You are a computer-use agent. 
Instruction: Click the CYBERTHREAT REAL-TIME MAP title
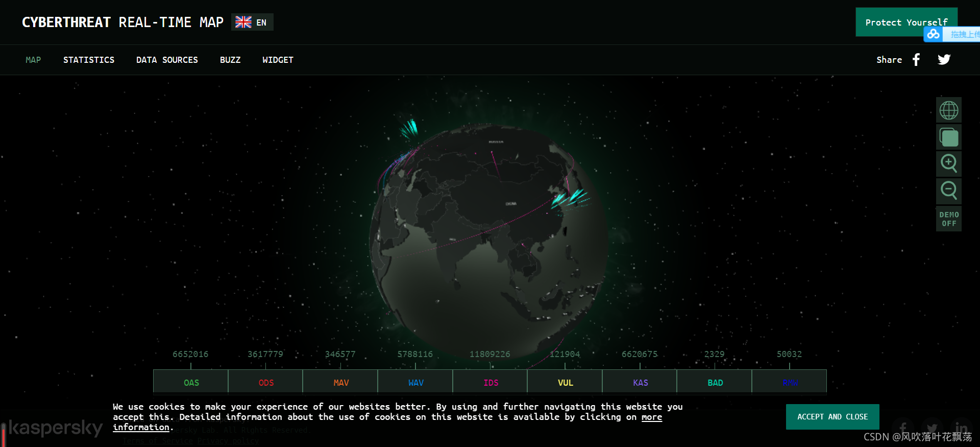click(122, 22)
